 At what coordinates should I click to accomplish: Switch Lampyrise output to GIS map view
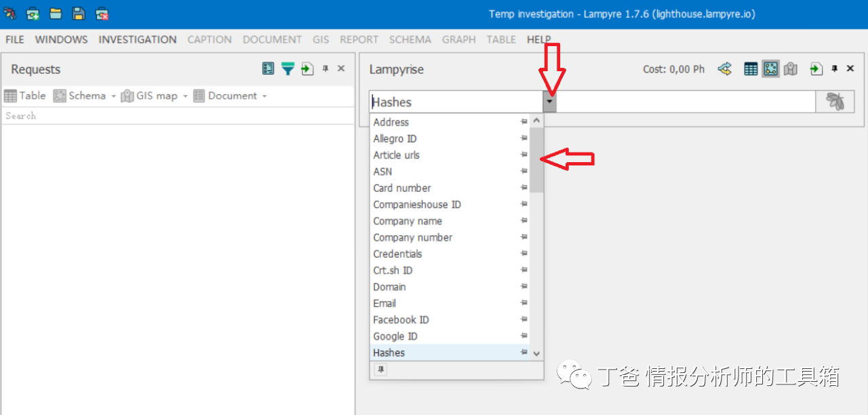point(791,68)
